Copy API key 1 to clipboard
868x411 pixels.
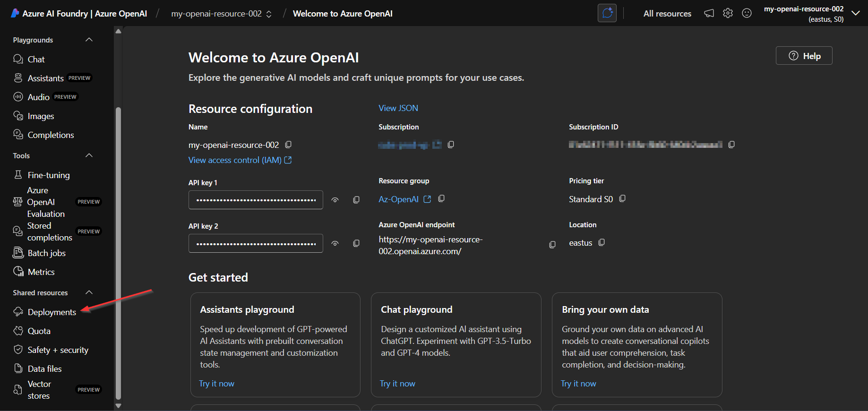(x=356, y=200)
